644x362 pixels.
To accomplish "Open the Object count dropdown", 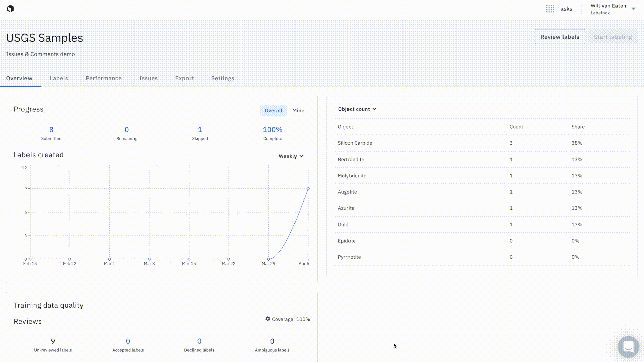I will point(357,109).
